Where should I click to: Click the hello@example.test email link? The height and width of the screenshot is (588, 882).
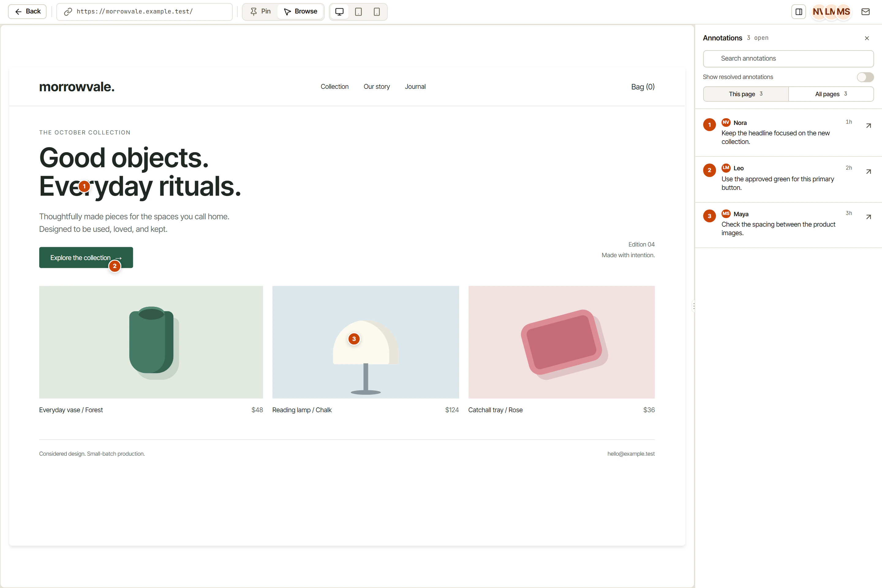coord(631,454)
